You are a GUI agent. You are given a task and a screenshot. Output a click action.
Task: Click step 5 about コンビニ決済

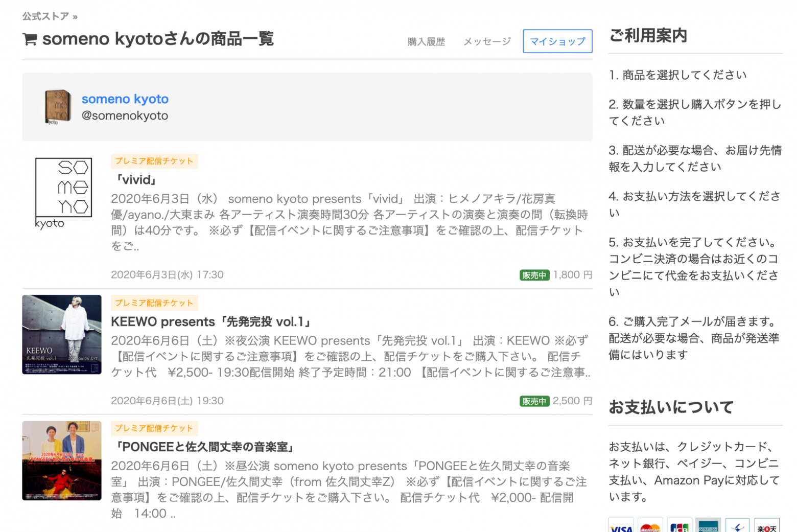point(694,267)
